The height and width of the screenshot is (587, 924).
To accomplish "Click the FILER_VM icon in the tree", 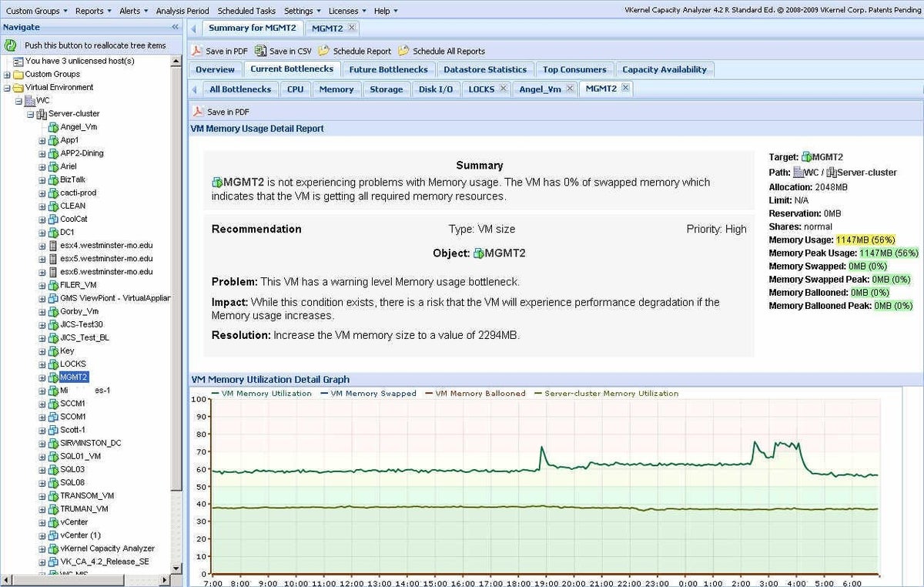I will point(53,285).
